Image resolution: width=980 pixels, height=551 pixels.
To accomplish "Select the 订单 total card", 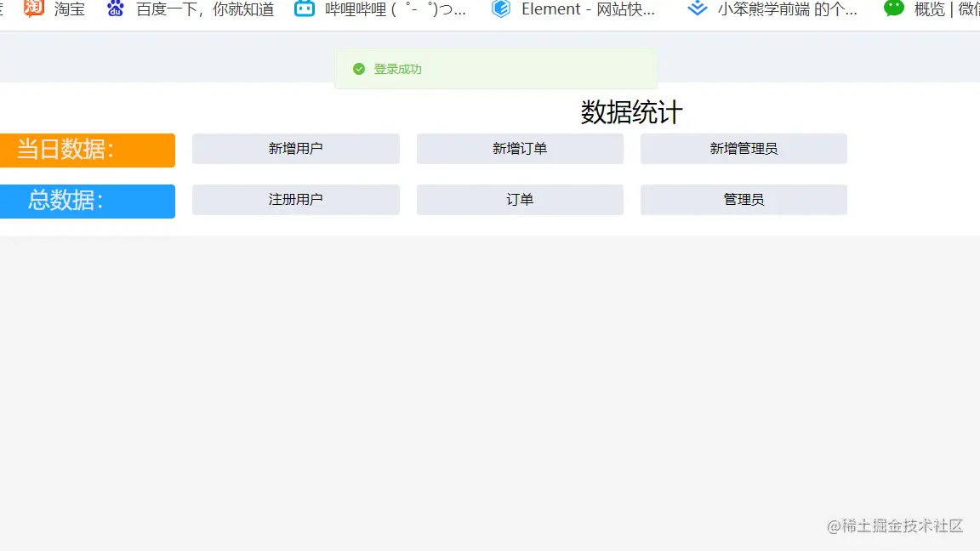I will click(x=520, y=200).
